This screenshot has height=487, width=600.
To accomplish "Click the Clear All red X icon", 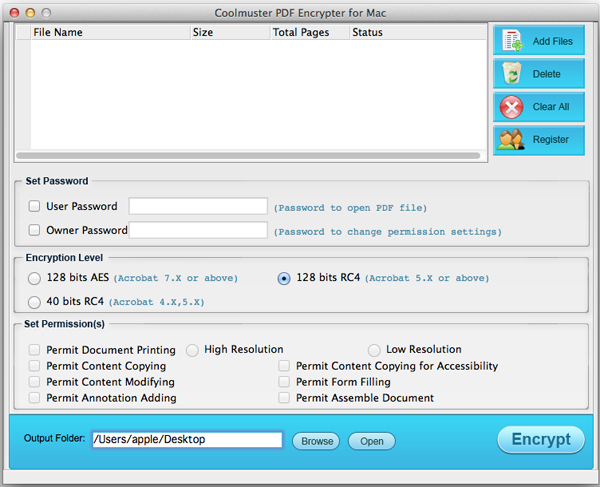I will pos(511,107).
